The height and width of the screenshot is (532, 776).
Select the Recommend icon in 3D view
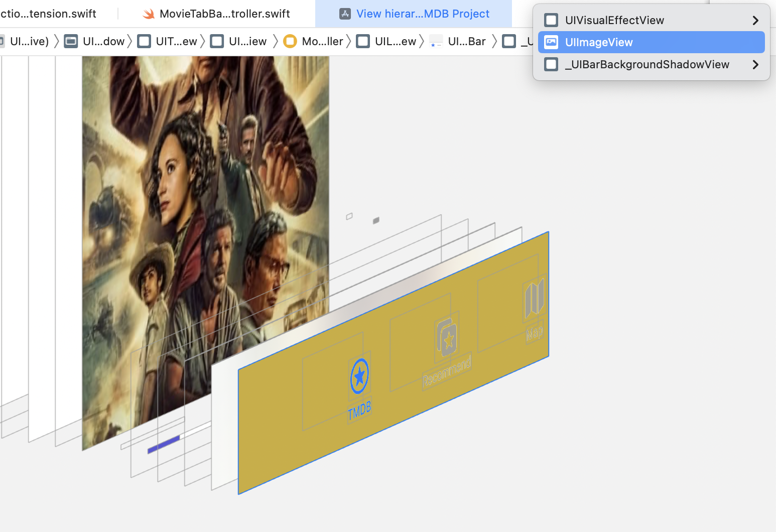point(446,337)
